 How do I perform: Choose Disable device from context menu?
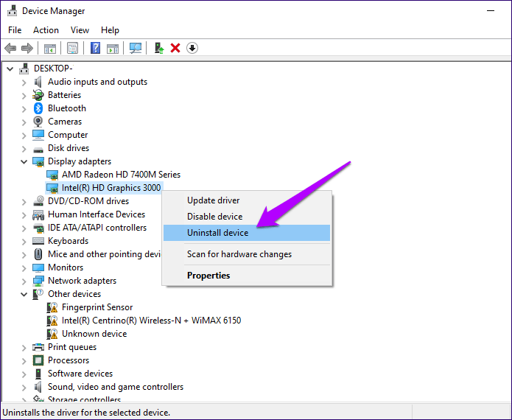tap(248, 217)
